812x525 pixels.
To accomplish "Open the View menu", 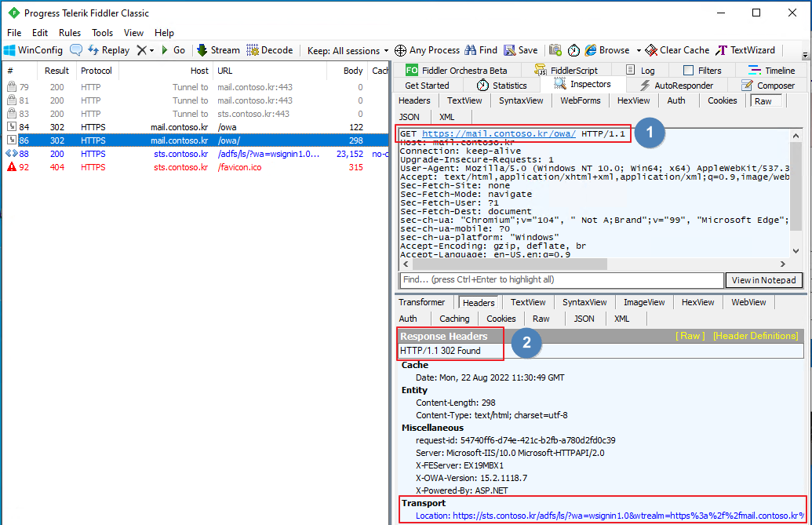I will coord(133,33).
